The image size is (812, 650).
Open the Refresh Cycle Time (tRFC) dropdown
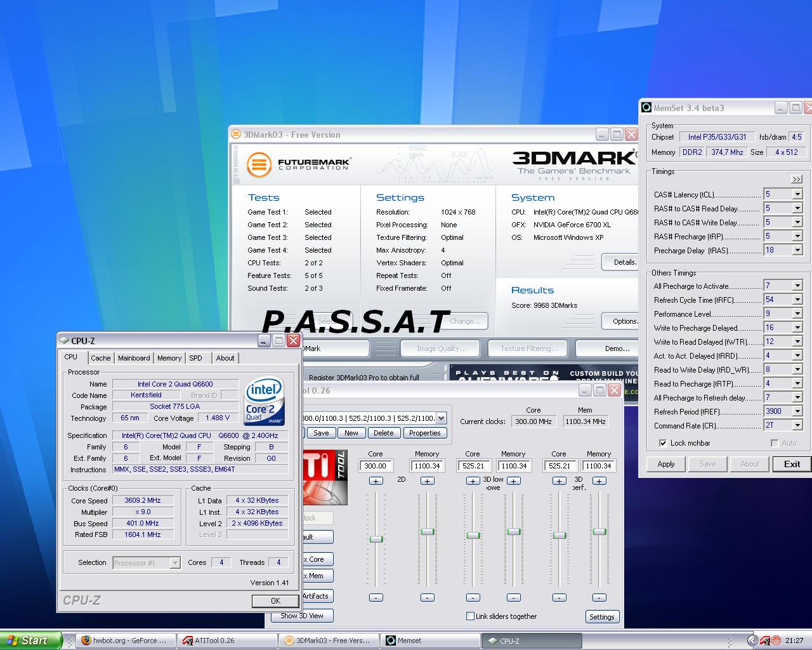click(797, 300)
